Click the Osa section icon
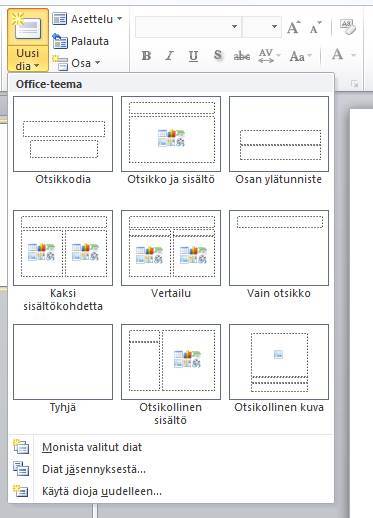The height and width of the screenshot is (518, 373). pyautogui.click(x=60, y=63)
